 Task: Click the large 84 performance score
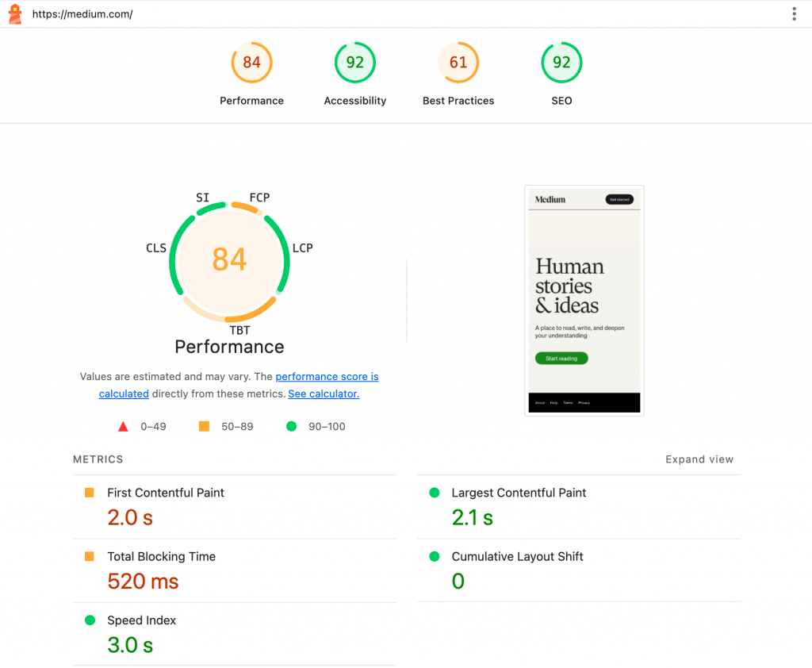(x=229, y=259)
